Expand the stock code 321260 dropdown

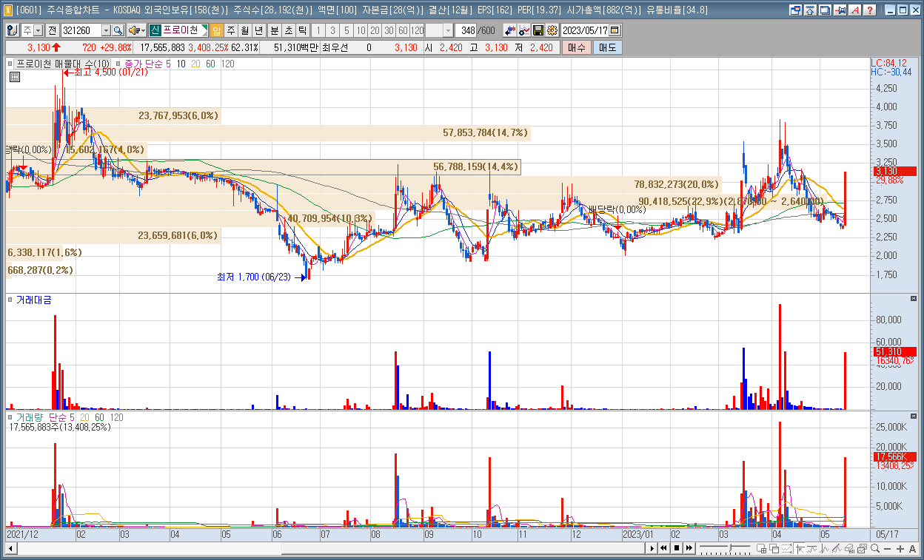[106, 30]
